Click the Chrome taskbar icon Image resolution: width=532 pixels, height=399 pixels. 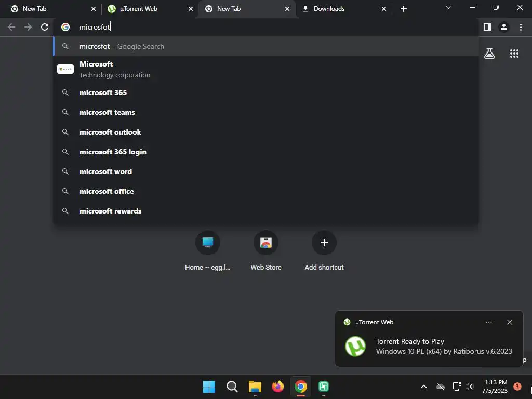(x=301, y=387)
